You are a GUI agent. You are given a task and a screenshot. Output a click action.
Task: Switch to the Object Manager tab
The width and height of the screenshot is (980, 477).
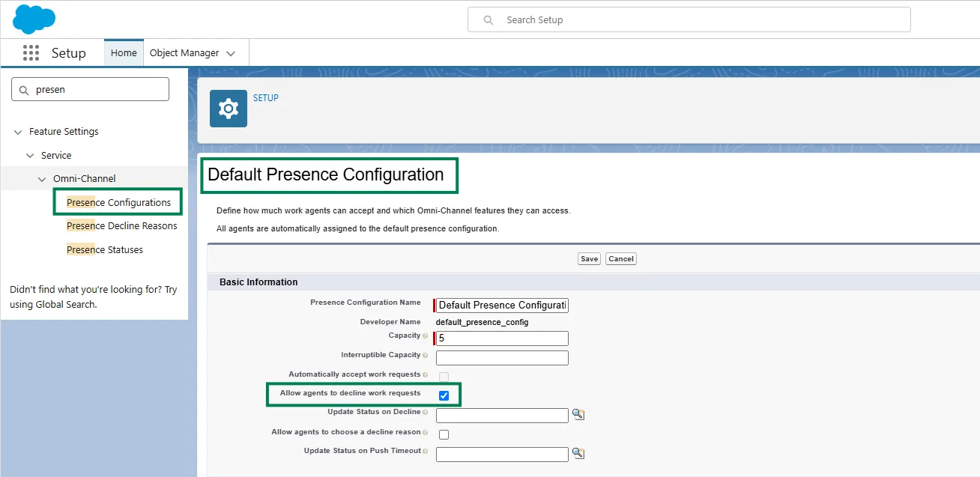click(184, 53)
